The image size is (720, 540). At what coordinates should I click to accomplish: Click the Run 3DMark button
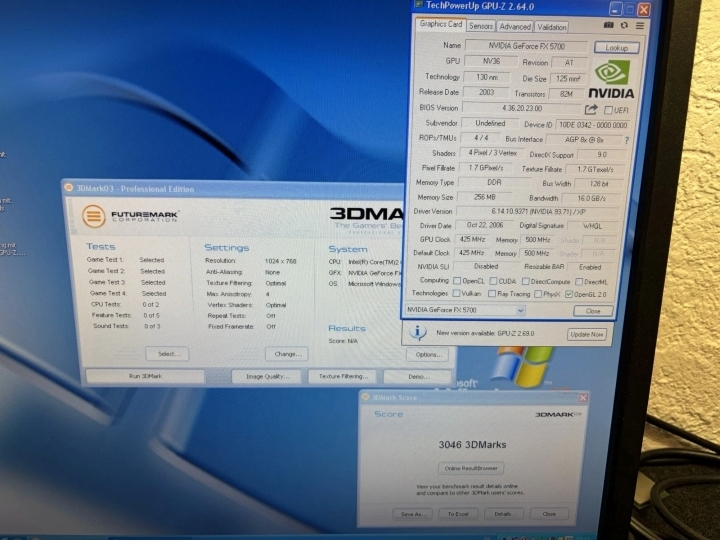[145, 376]
